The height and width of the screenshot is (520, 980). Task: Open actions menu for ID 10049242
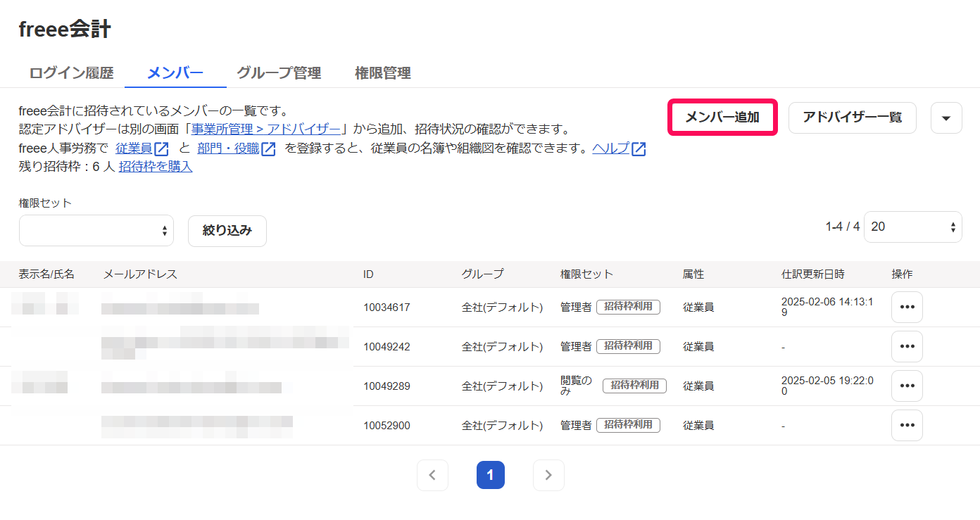(x=907, y=347)
